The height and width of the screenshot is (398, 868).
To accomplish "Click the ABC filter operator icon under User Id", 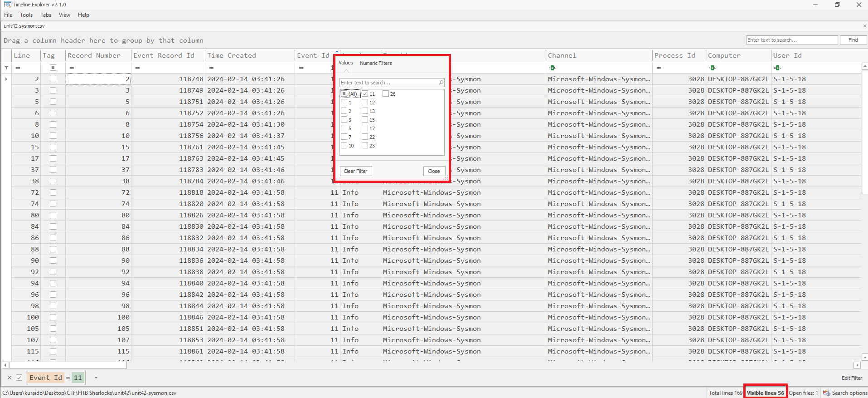I will coord(777,68).
